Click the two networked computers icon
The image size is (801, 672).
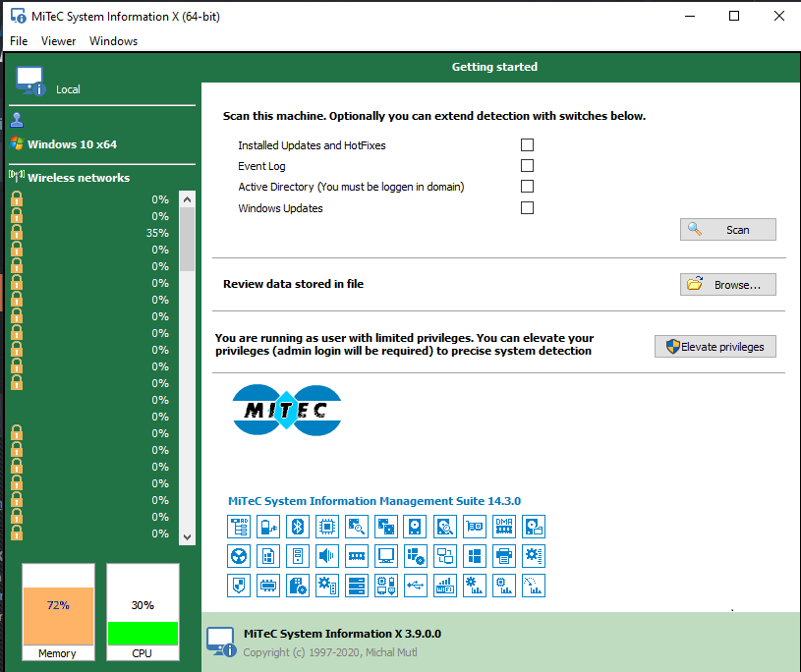pos(445,555)
